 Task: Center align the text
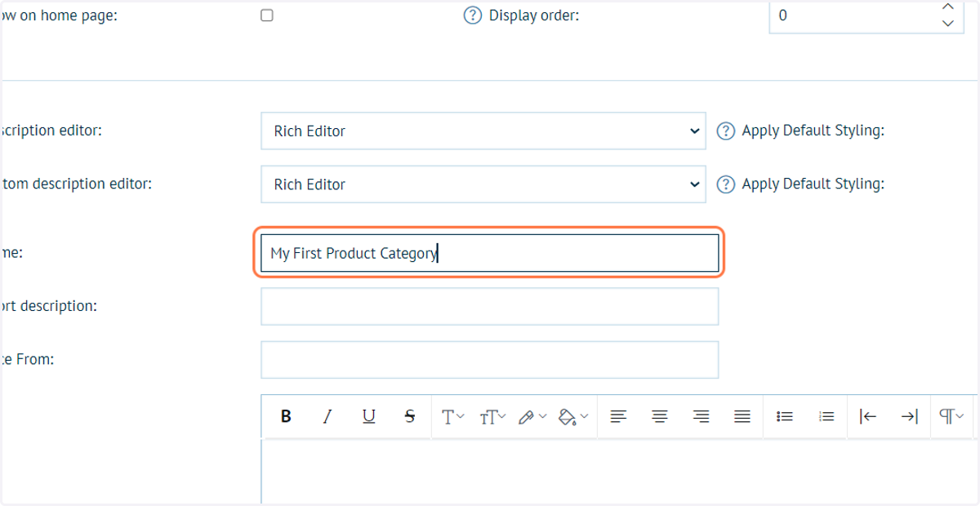point(660,416)
